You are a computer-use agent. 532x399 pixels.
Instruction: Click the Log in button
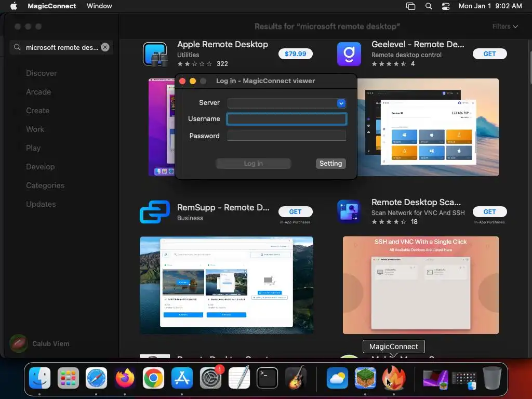254,164
